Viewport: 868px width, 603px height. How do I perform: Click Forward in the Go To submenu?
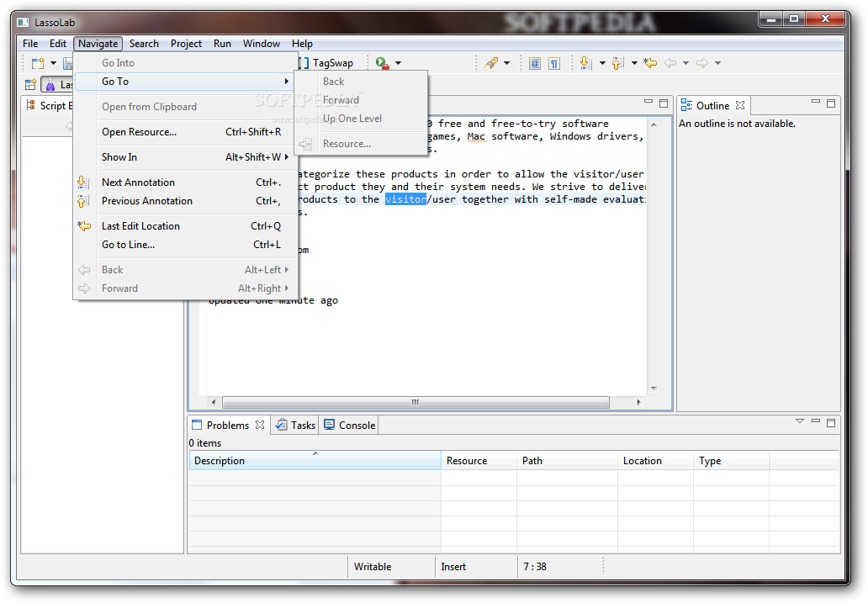pyautogui.click(x=361, y=100)
